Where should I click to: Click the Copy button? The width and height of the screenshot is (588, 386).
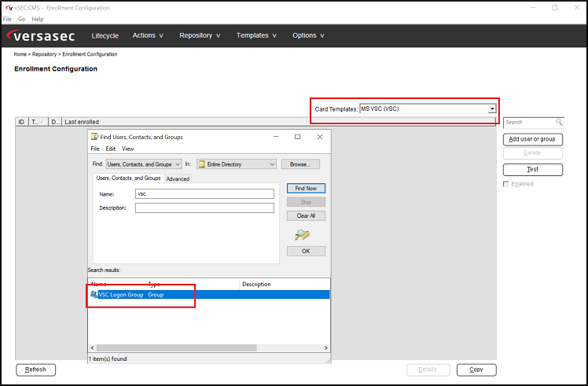476,369
